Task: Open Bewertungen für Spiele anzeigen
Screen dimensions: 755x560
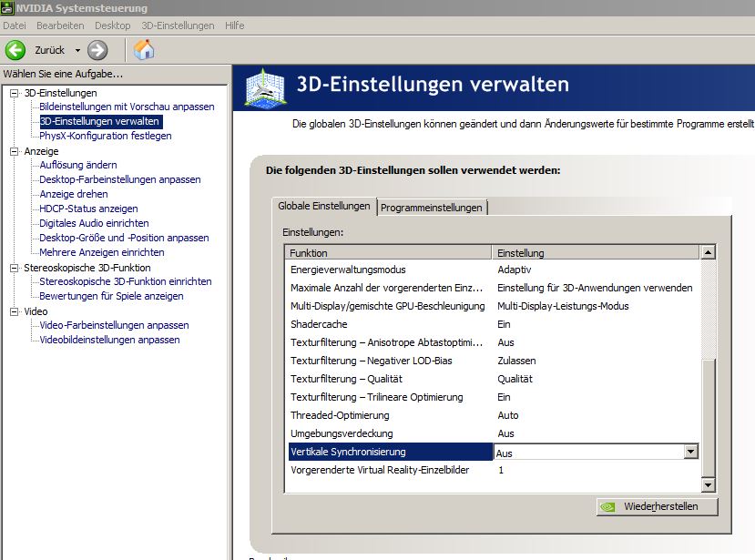Action: pos(111,296)
